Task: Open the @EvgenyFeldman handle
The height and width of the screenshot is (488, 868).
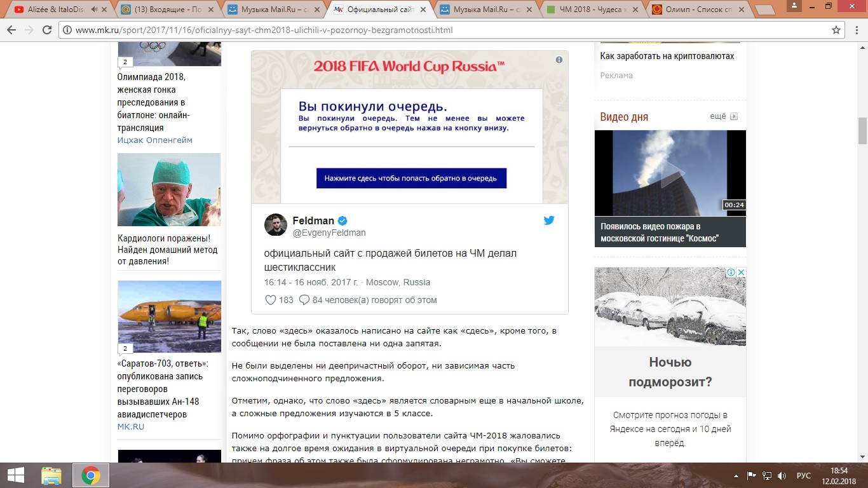Action: coord(329,233)
